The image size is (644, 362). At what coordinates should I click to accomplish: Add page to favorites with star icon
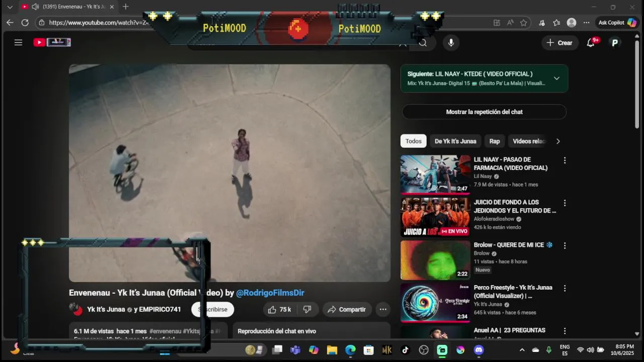tap(523, 23)
